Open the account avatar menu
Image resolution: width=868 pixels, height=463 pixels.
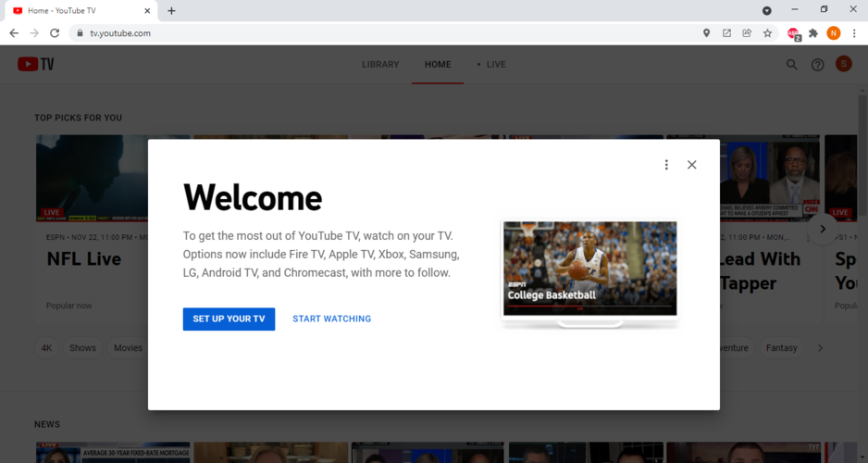(x=843, y=64)
